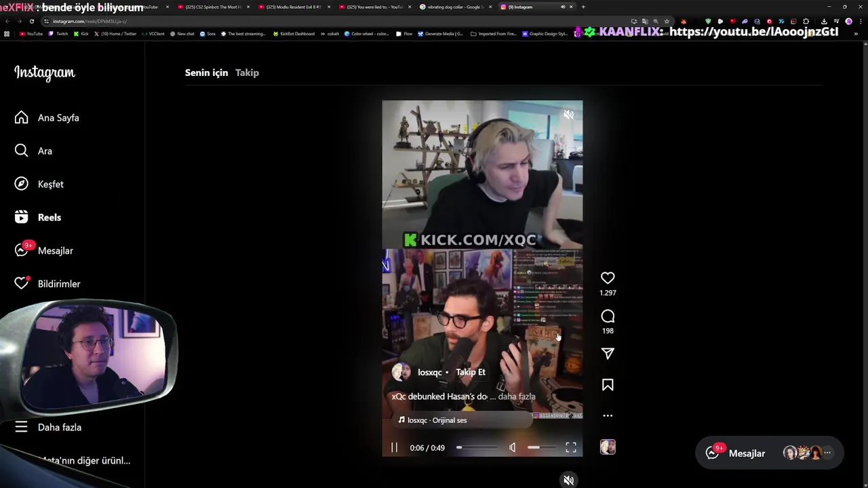Expand caption with daha fazla
The image size is (868, 488).
pos(517,396)
